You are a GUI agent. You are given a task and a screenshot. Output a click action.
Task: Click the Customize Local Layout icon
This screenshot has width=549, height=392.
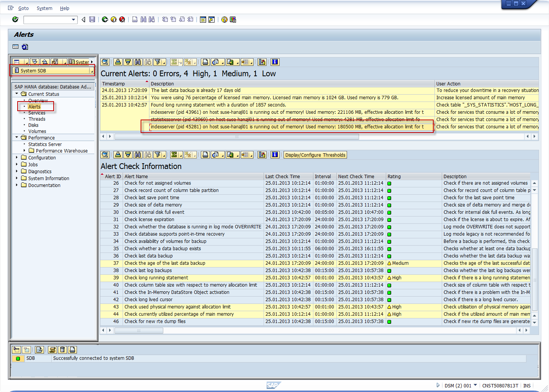(x=233, y=20)
